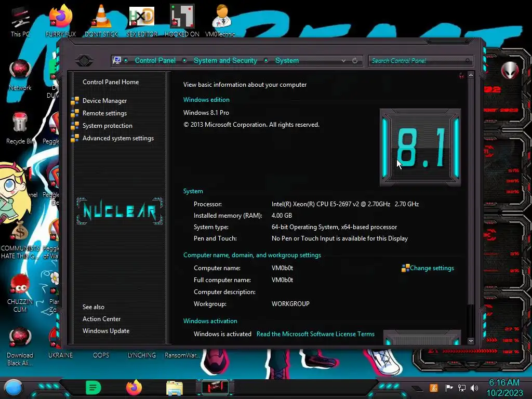Click the taskbar clock showing 6:16 AM

tap(504, 388)
